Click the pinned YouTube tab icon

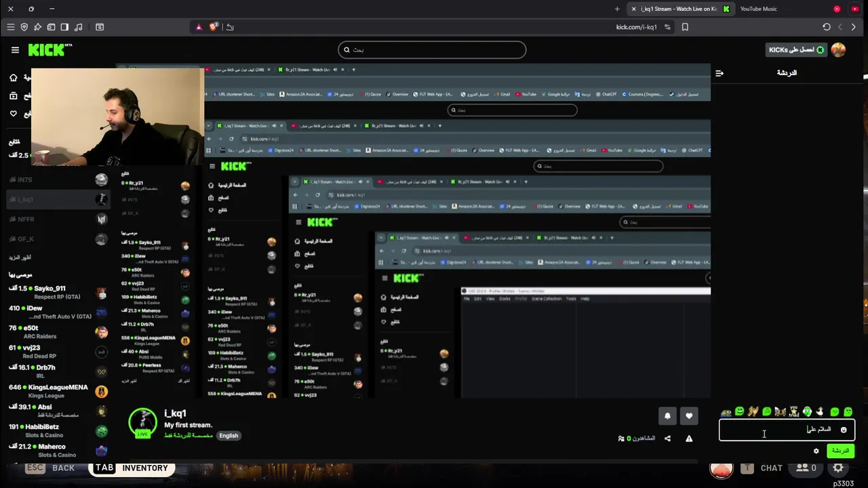click(854, 9)
